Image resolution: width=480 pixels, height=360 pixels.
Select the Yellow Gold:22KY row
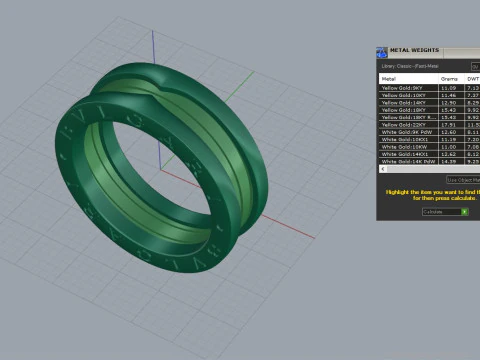(x=429, y=125)
